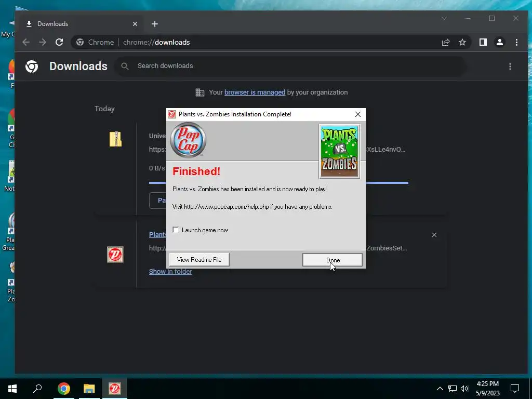532x399 pixels.
Task: Open the Chrome three-dot menu
Action: (x=516, y=42)
